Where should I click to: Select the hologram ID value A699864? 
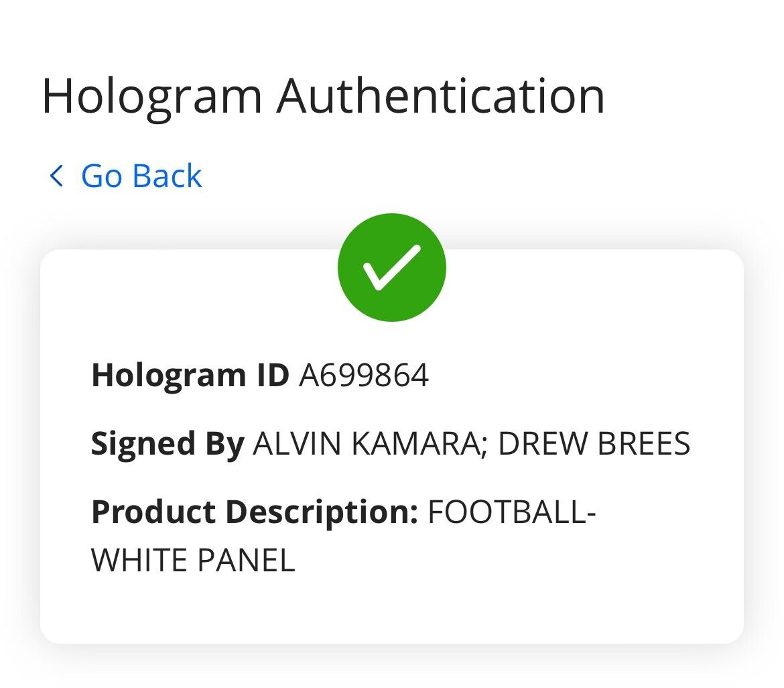(363, 375)
